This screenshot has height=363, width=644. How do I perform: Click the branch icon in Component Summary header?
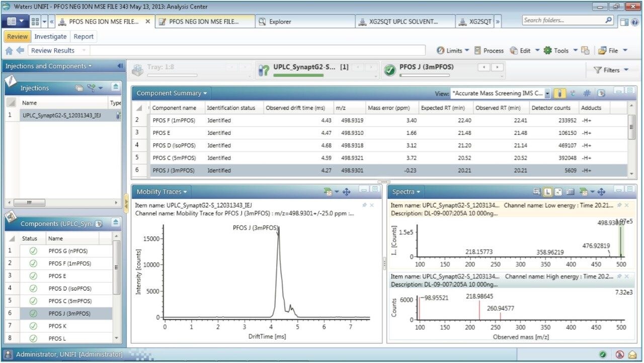[573, 93]
